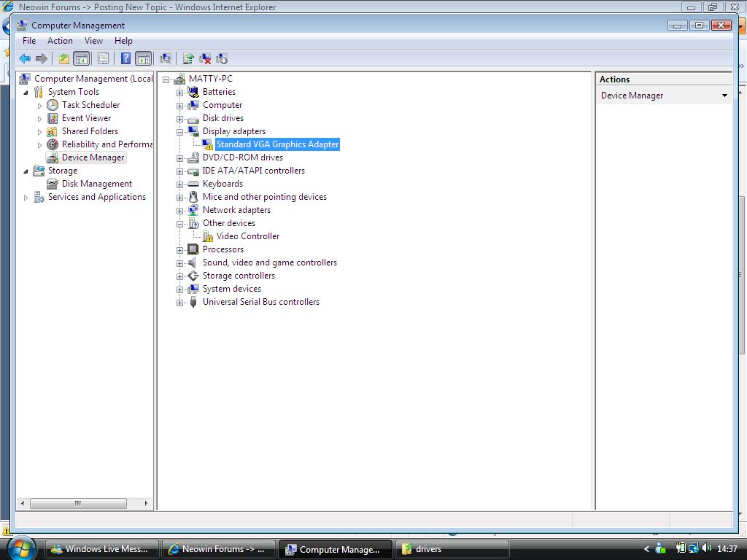Viewport: 747px width, 560px height.
Task: Click the Scan for hardware changes icon
Action: click(x=166, y=58)
